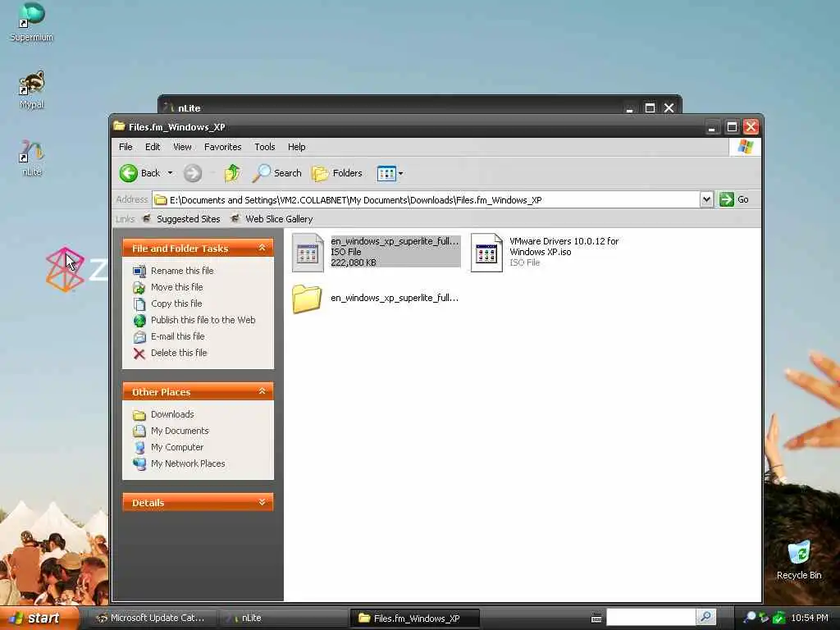
Task: Click Copy this file
Action: click(176, 304)
